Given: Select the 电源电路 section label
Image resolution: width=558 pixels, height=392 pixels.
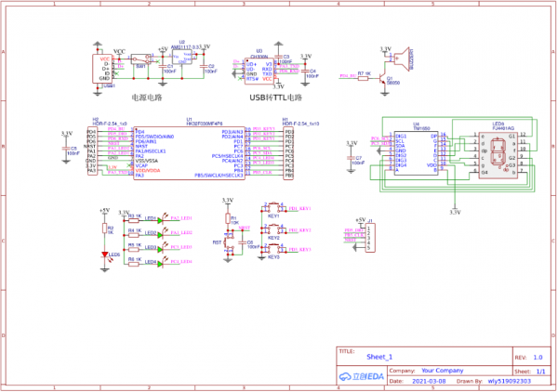Looking at the screenshot, I should click(146, 96).
